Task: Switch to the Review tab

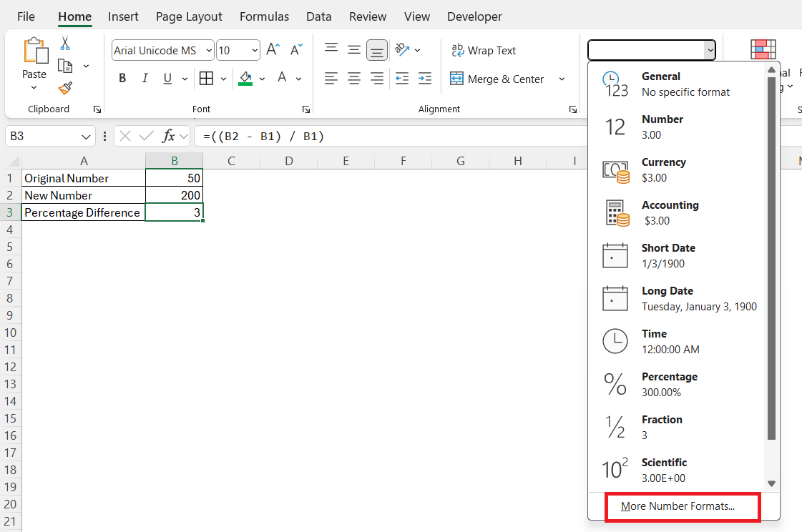Action: pyautogui.click(x=368, y=17)
